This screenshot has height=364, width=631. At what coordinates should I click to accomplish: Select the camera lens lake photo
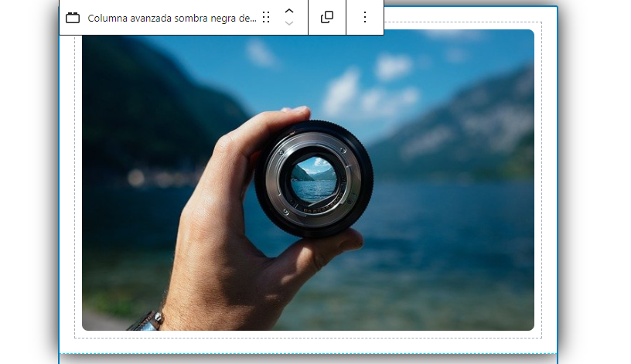[x=308, y=180]
